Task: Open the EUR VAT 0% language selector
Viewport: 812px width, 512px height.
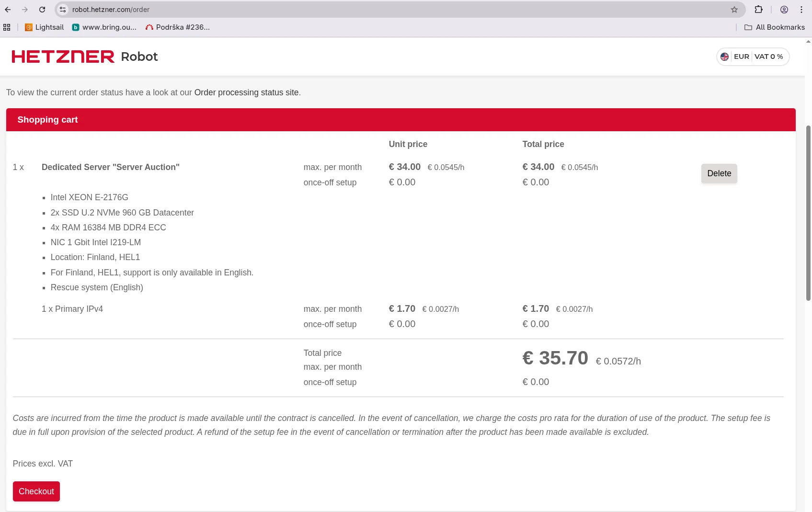Action: pyautogui.click(x=753, y=57)
